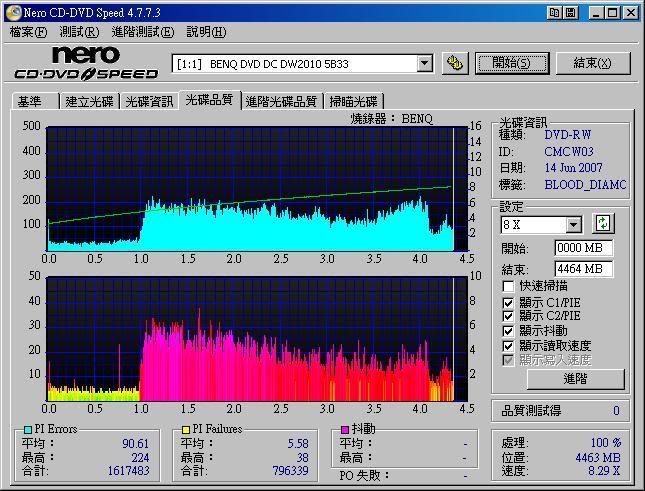Click the 進階 advanced button
645x491 pixels.
575,379
